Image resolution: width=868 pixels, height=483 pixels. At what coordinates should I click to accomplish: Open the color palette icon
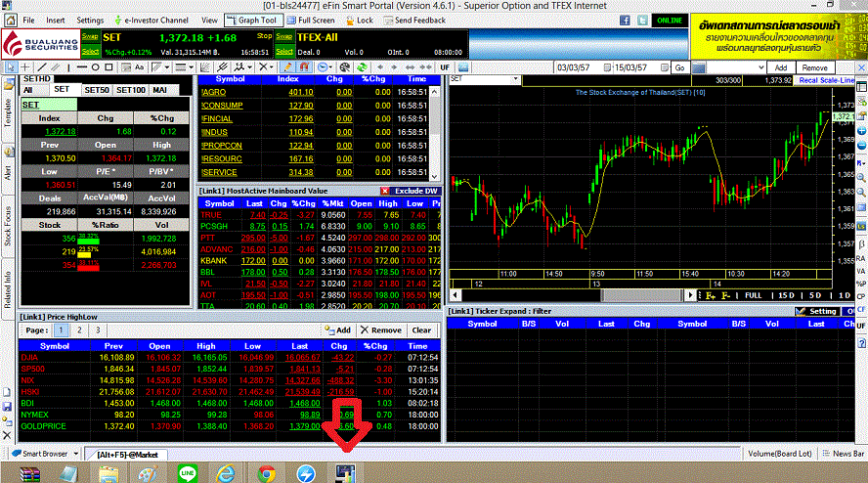[345, 67]
